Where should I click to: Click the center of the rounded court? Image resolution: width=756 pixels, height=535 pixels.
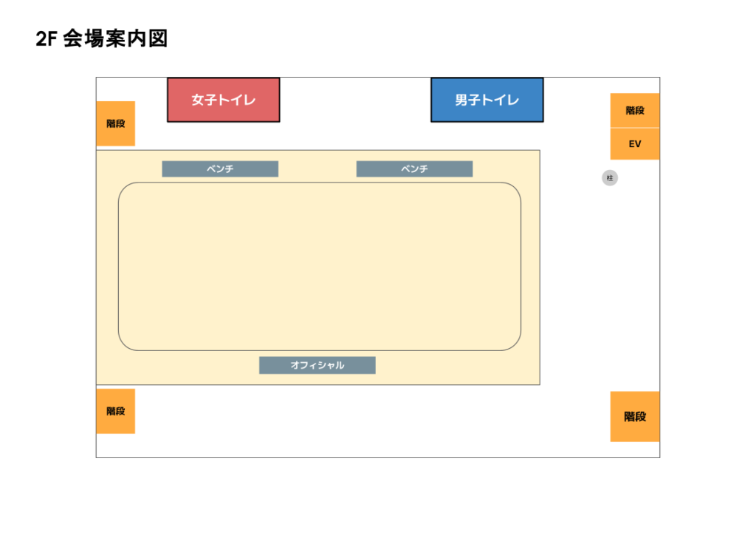320,266
